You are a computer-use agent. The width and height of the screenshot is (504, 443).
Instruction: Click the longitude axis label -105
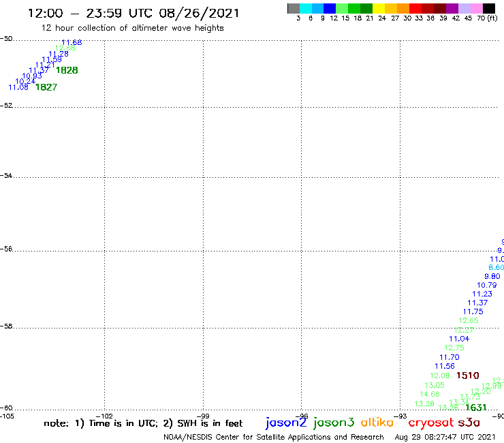pos(7,416)
